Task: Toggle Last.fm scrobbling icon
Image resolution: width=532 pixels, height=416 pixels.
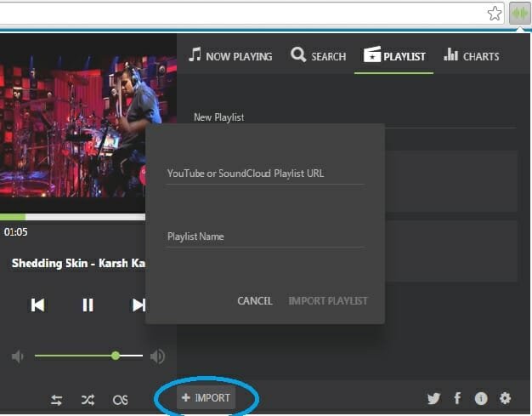Action: tap(120, 400)
